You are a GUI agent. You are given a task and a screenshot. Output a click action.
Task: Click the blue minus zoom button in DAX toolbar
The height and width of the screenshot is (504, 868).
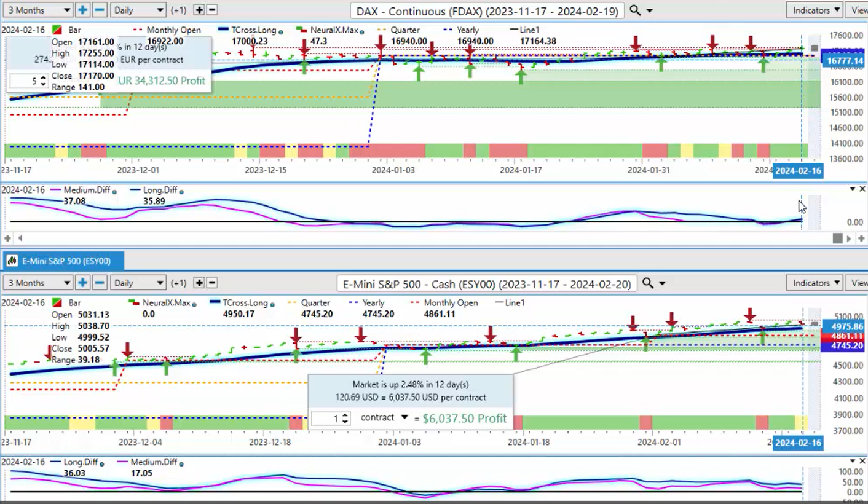tap(100, 10)
